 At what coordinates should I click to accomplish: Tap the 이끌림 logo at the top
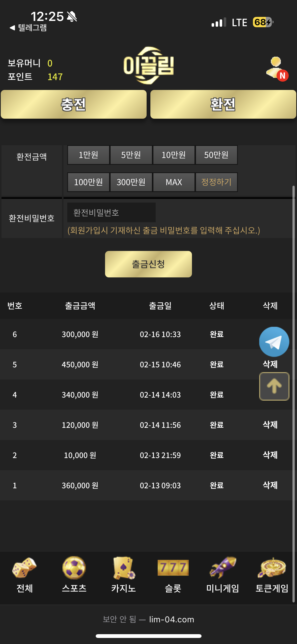pos(149,66)
